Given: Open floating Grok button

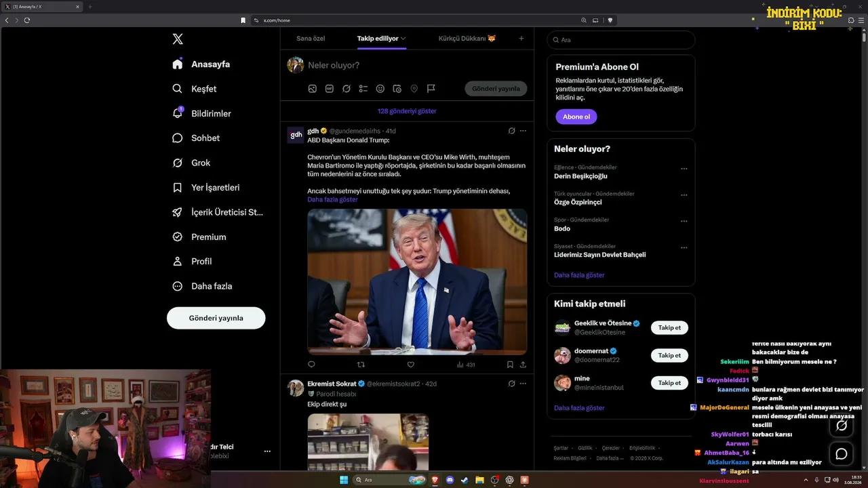Looking at the screenshot, I should tap(842, 426).
